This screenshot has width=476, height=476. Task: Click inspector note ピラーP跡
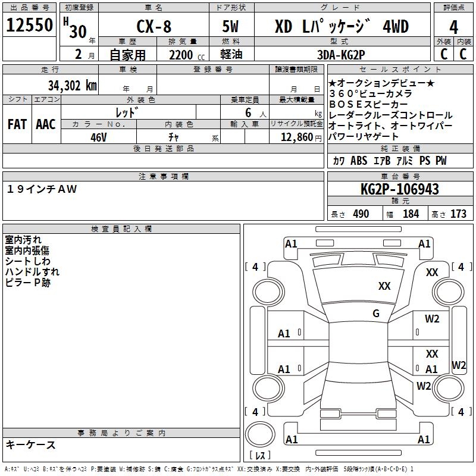pos(27,282)
